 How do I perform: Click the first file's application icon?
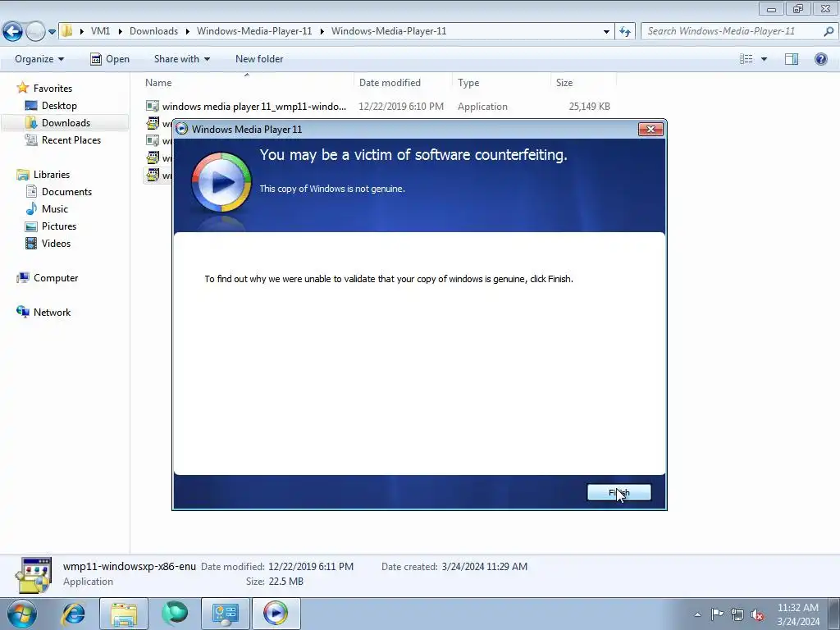(x=153, y=106)
